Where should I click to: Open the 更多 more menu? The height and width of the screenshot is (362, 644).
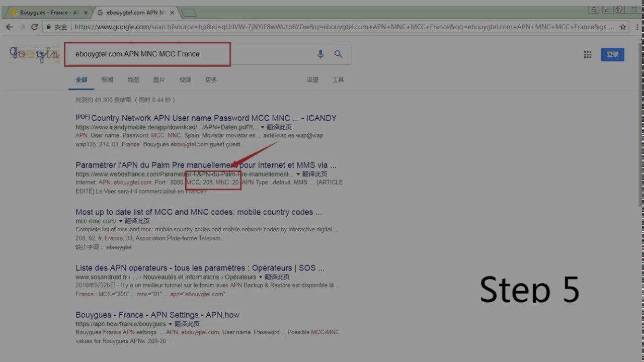[x=211, y=79]
